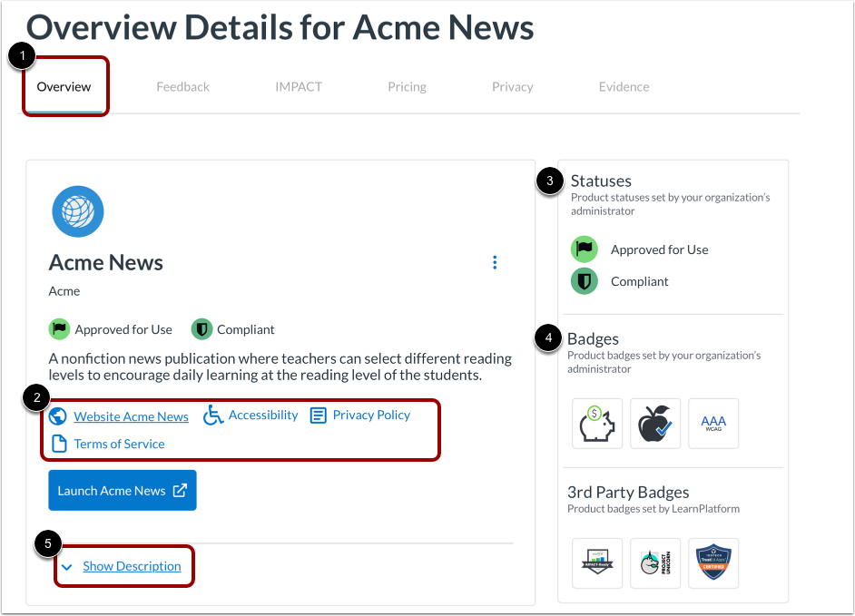Click the document icon beside Privacy Policy
Image resolution: width=855 pixels, height=616 pixels.
pos(319,416)
